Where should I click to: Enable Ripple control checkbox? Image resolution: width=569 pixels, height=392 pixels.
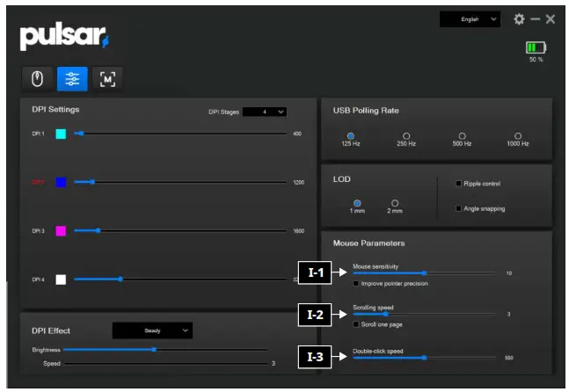click(459, 184)
